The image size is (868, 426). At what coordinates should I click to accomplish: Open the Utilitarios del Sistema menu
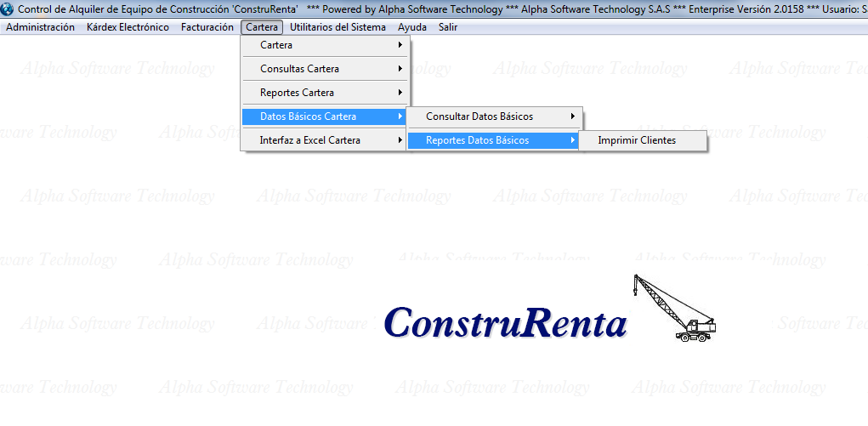tap(338, 27)
